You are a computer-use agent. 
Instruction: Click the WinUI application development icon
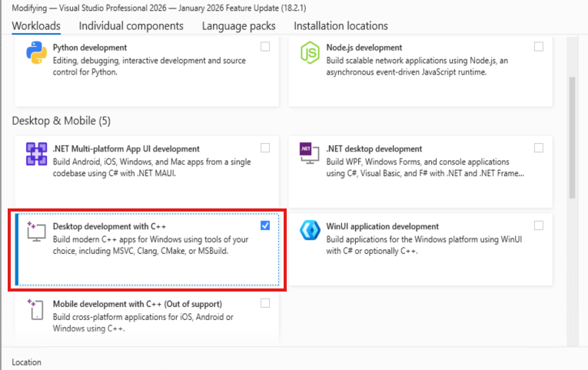click(x=310, y=232)
